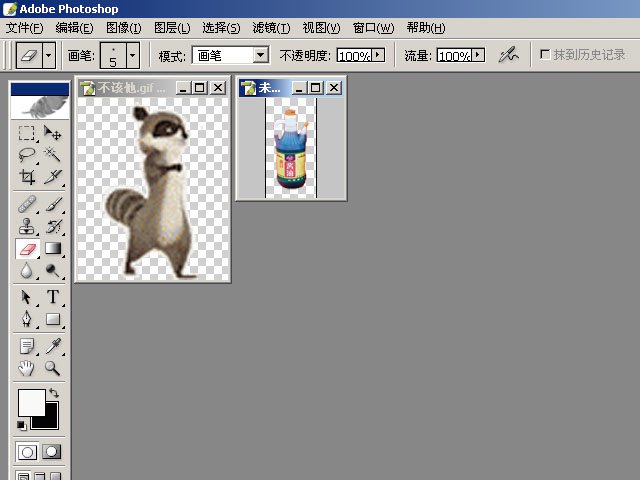
Task: Open the tool preset picker dropdown arrow
Action: click(49, 55)
